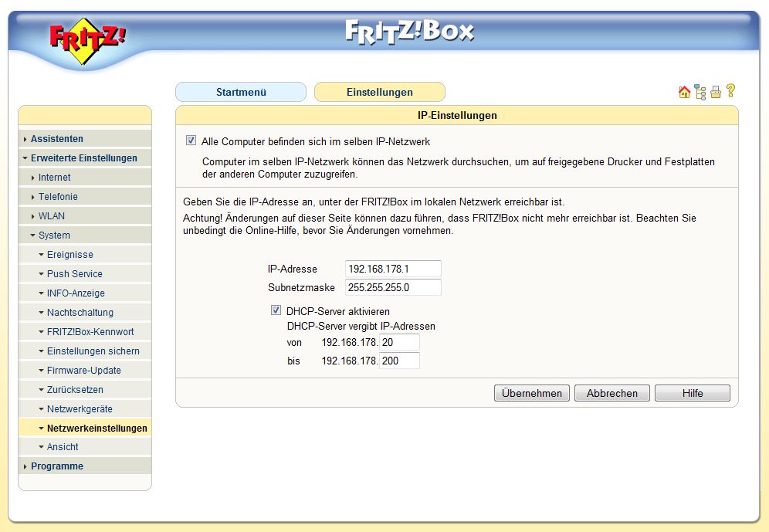Select the Netzwerkeinstellungen menu entry
The image size is (769, 532).
tap(97, 428)
